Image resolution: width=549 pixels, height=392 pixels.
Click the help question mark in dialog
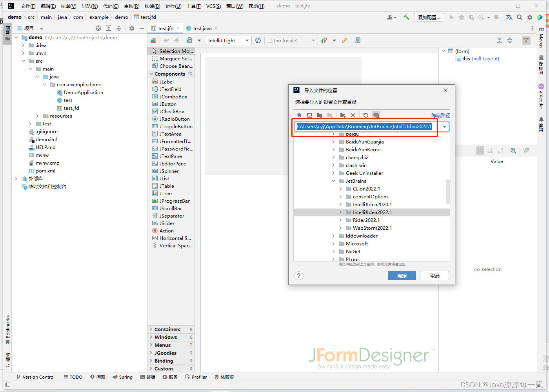(x=299, y=276)
